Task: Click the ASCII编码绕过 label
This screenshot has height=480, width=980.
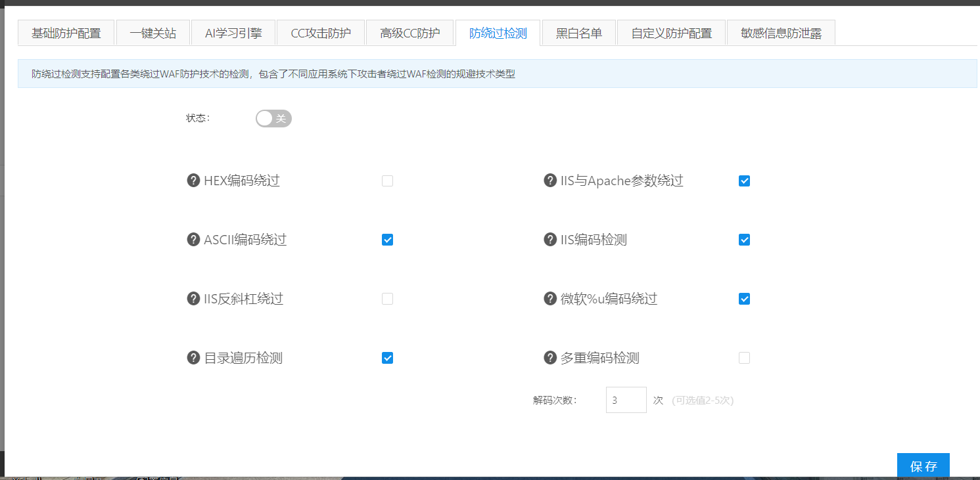Action: [245, 240]
